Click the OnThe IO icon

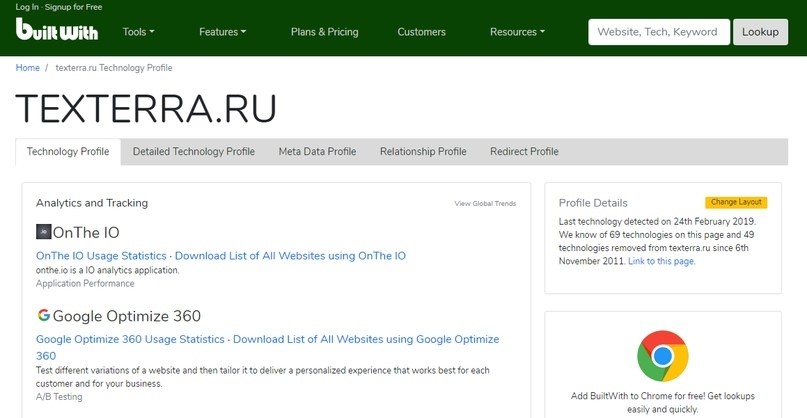(43, 232)
